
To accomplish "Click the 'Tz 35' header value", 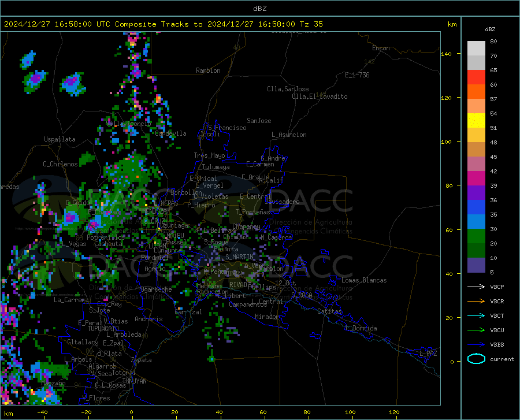I will point(311,24).
